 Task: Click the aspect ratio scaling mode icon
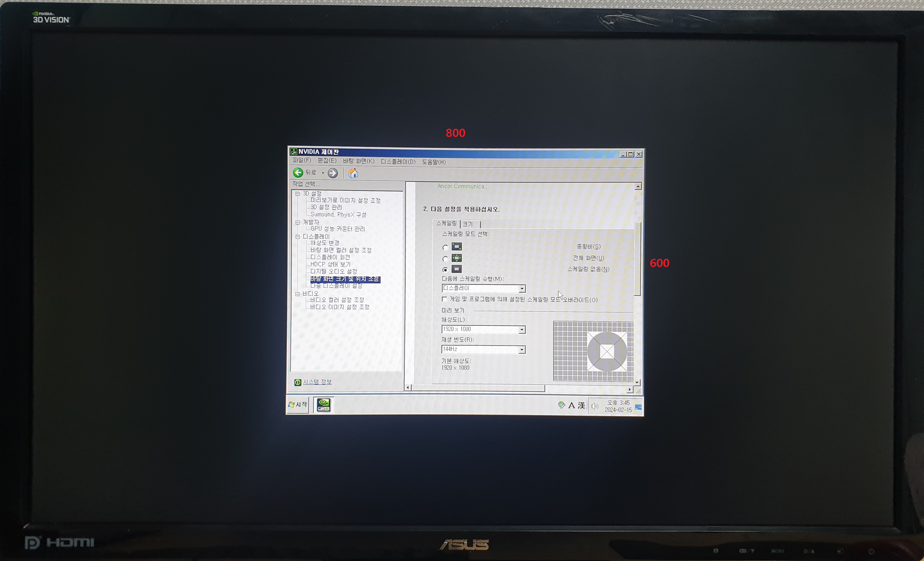[x=457, y=247]
